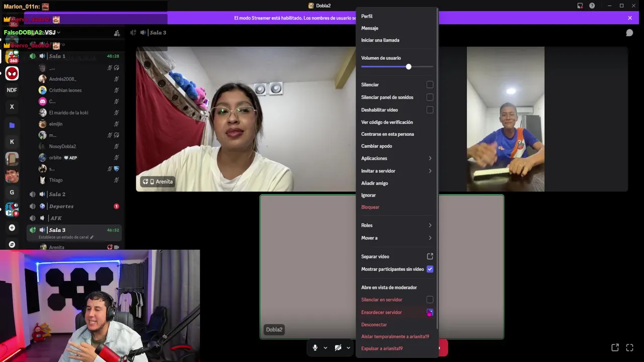Toggle the microphone mute button
Image resolution: width=644 pixels, height=362 pixels.
pyautogui.click(x=315, y=347)
